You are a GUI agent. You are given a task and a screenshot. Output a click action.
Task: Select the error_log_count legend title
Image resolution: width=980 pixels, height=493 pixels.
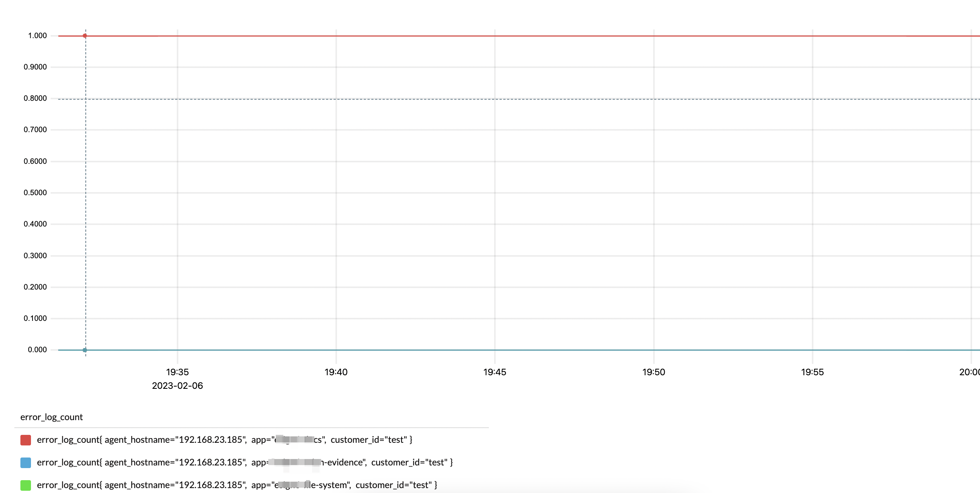52,417
